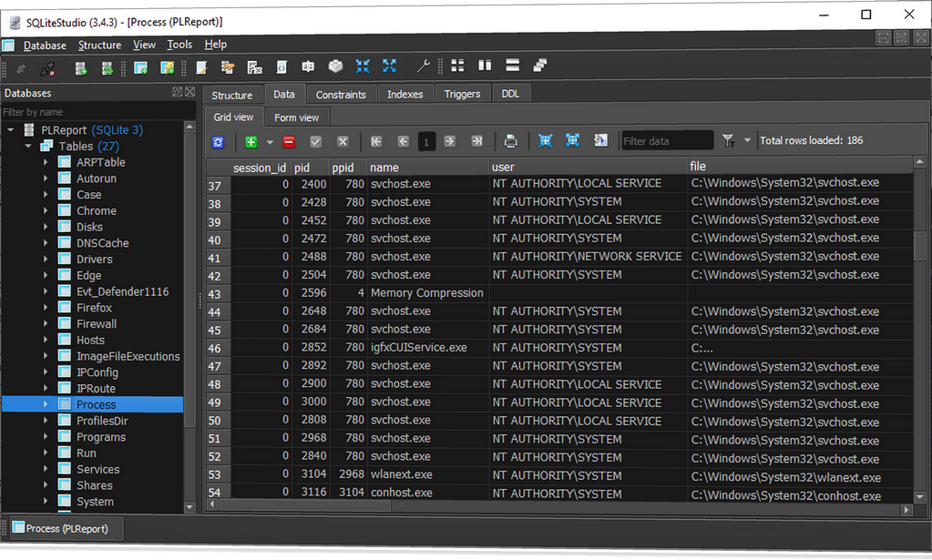Expand the ARPTable tree node
This screenshot has height=560, width=932.
46,162
